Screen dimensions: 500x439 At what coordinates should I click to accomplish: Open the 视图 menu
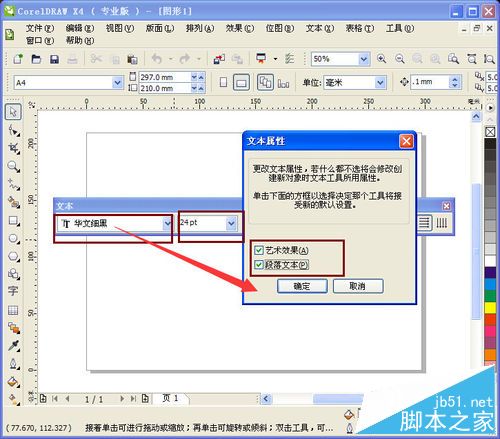coord(120,29)
